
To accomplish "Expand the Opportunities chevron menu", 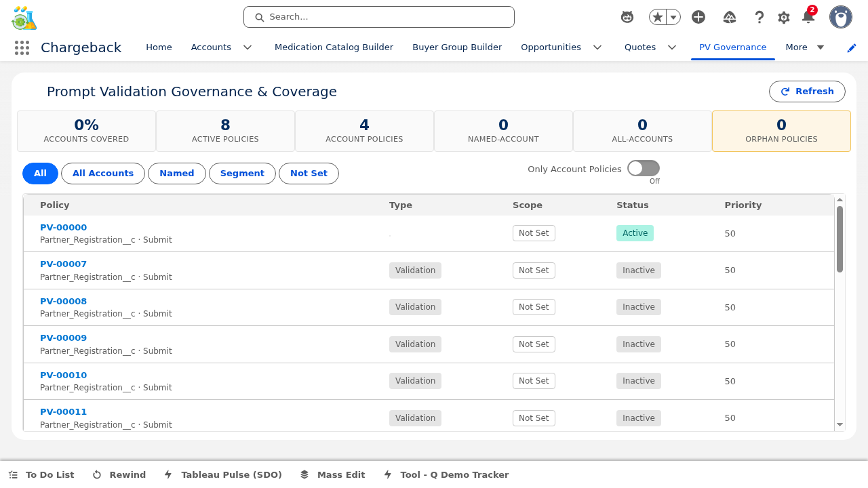I will pos(597,47).
